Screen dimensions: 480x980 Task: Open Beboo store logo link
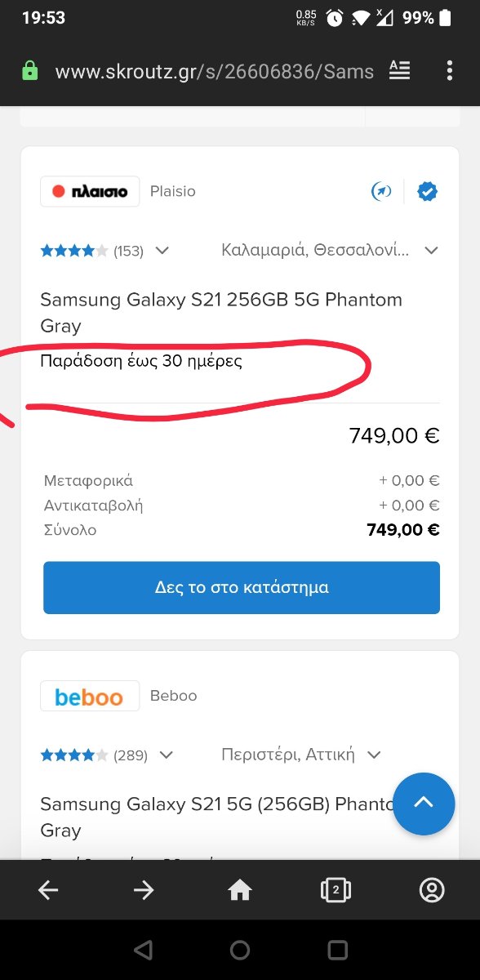[90, 696]
